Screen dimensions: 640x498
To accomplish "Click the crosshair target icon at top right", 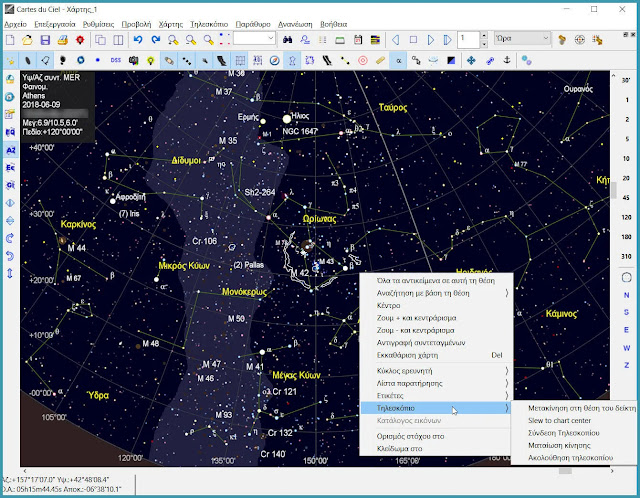I will [x=580, y=40].
